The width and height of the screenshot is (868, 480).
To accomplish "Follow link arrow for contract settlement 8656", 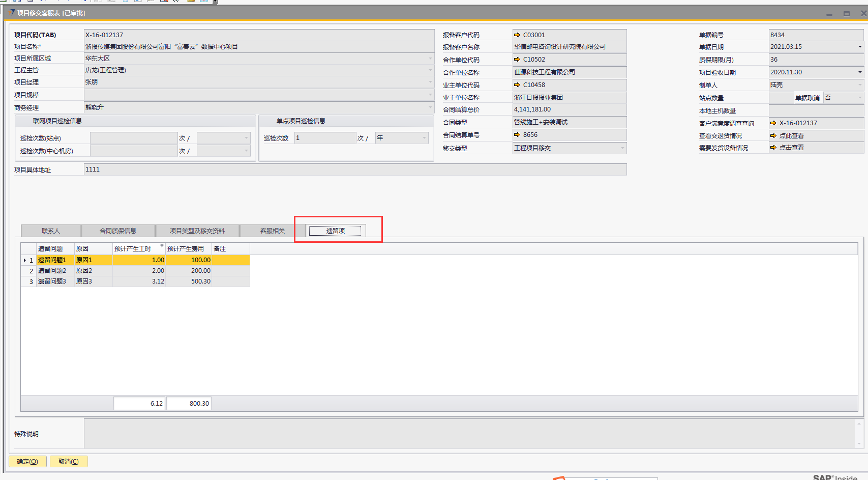I will (x=517, y=135).
